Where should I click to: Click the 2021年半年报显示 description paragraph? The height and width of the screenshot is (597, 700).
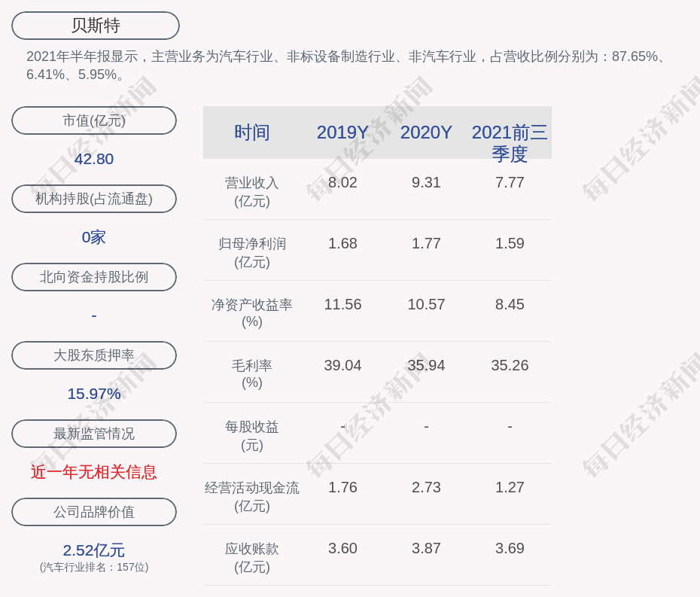click(x=346, y=65)
